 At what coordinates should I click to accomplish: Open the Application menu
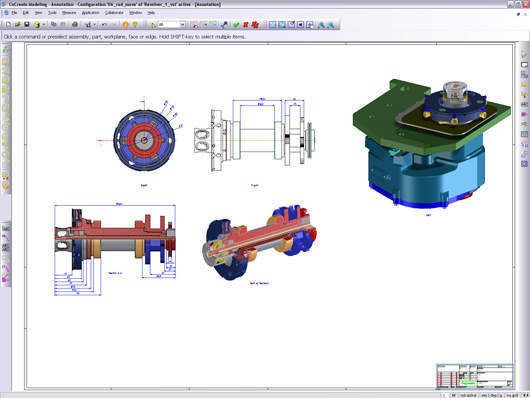pyautogui.click(x=91, y=13)
